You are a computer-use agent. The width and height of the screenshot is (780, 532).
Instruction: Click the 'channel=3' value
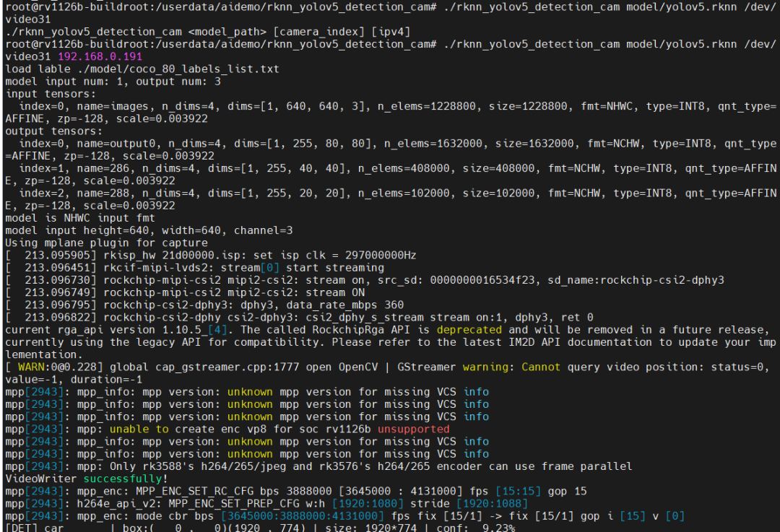click(x=263, y=231)
